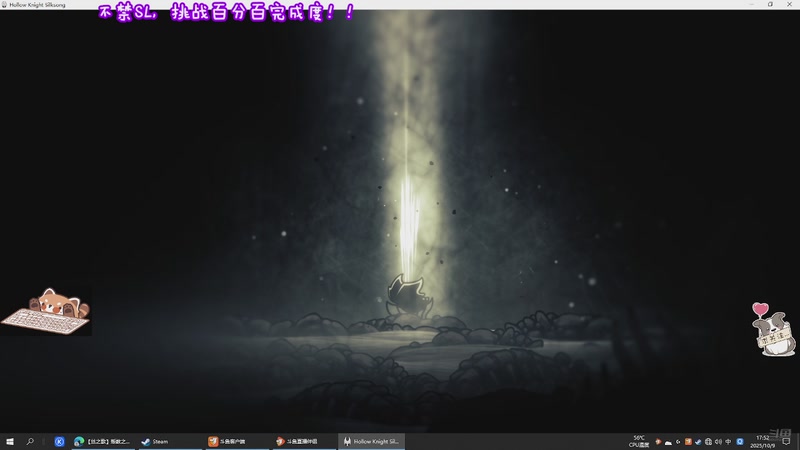Open the Windows Start menu
The image size is (800, 450).
click(10, 441)
